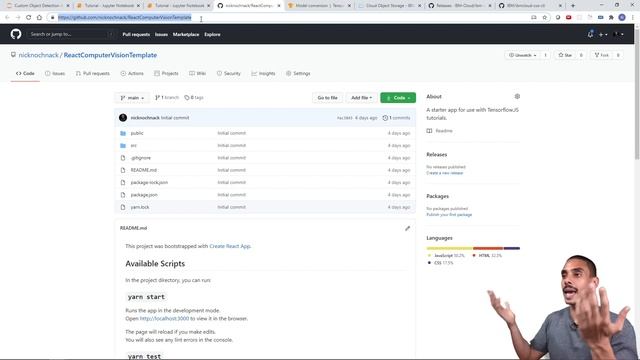Star this repository
640x360 pixels.
pos(565,55)
